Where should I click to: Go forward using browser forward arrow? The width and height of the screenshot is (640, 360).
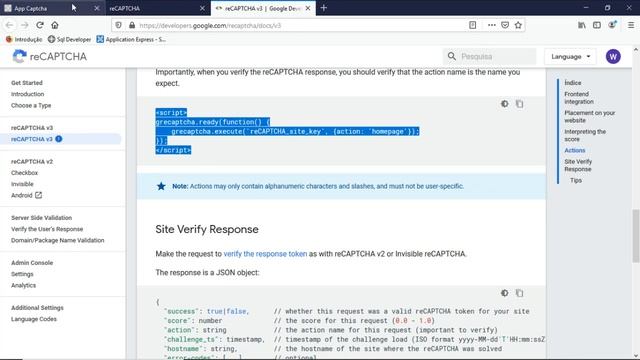[24, 25]
